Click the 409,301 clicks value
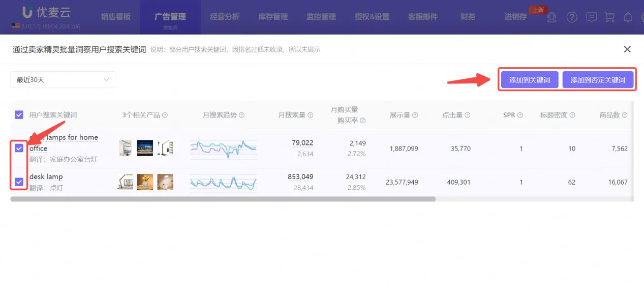Image resolution: width=644 pixels, height=292 pixels. point(458,182)
